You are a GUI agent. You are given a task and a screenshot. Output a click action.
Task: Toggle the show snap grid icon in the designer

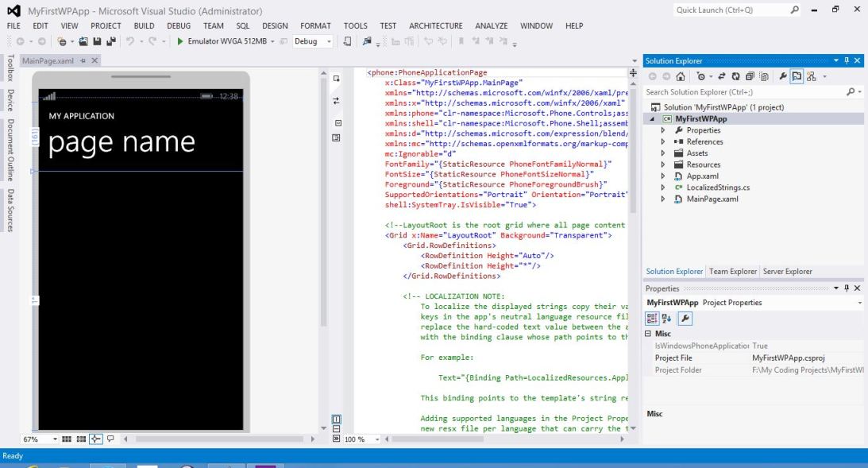[67, 439]
